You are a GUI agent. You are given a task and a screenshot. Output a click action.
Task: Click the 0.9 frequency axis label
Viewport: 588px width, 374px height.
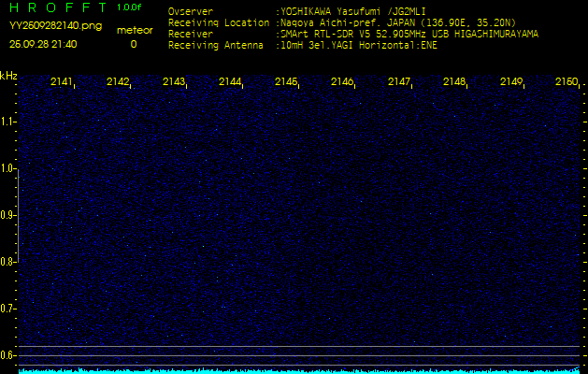click(8, 215)
